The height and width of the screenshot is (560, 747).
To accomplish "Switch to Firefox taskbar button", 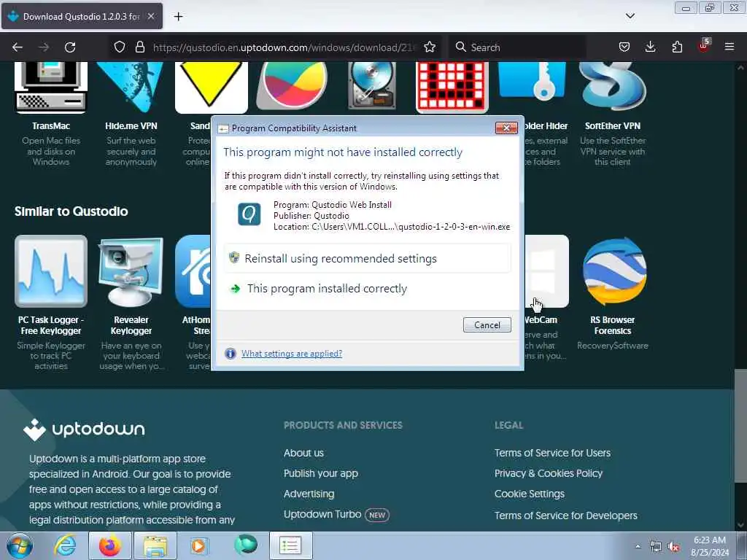I will [x=109, y=545].
